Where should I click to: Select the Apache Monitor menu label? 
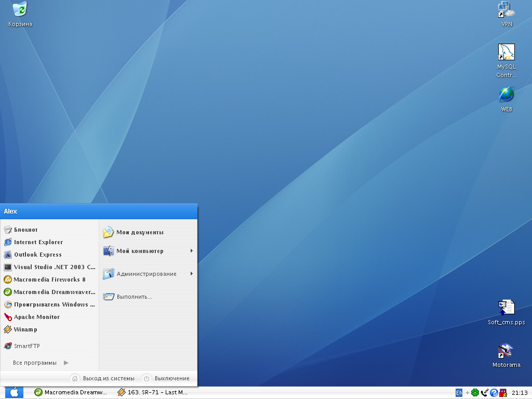tap(37, 317)
